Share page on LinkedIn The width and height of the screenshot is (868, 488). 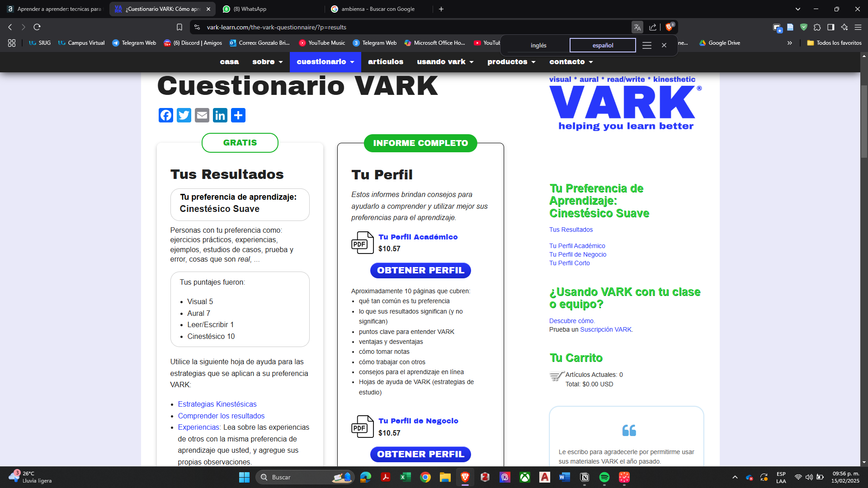click(x=220, y=115)
